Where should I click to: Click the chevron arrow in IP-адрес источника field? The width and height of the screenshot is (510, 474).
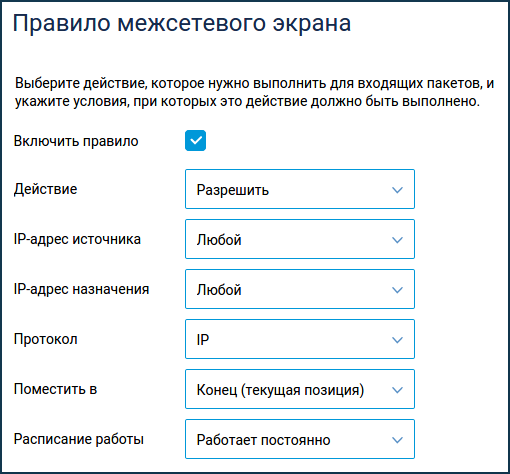(397, 240)
